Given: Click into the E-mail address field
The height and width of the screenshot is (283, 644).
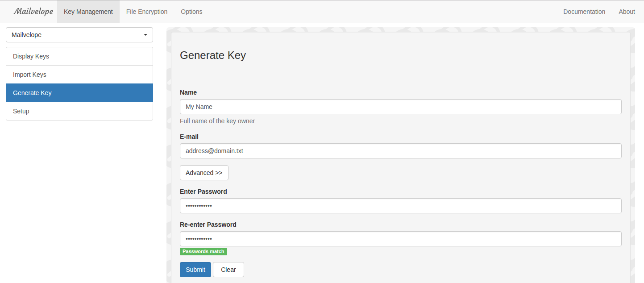Looking at the screenshot, I should point(400,151).
